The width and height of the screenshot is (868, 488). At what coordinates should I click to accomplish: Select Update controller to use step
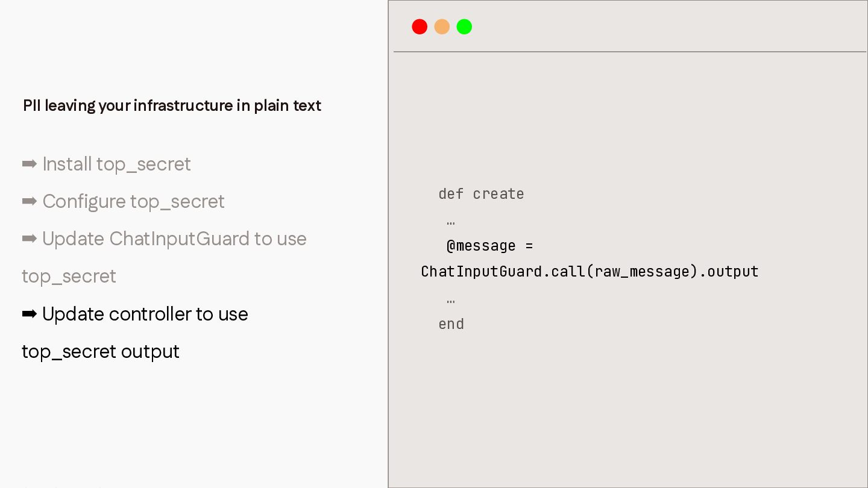[145, 314]
